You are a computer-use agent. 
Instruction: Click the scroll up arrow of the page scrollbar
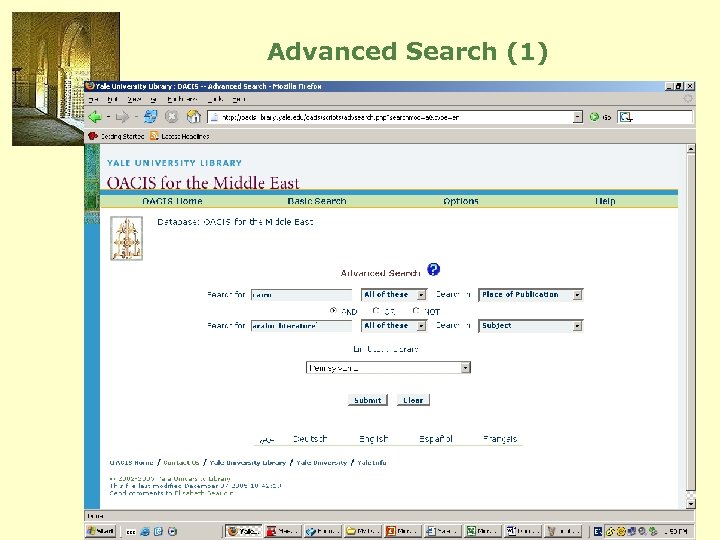pos(690,148)
